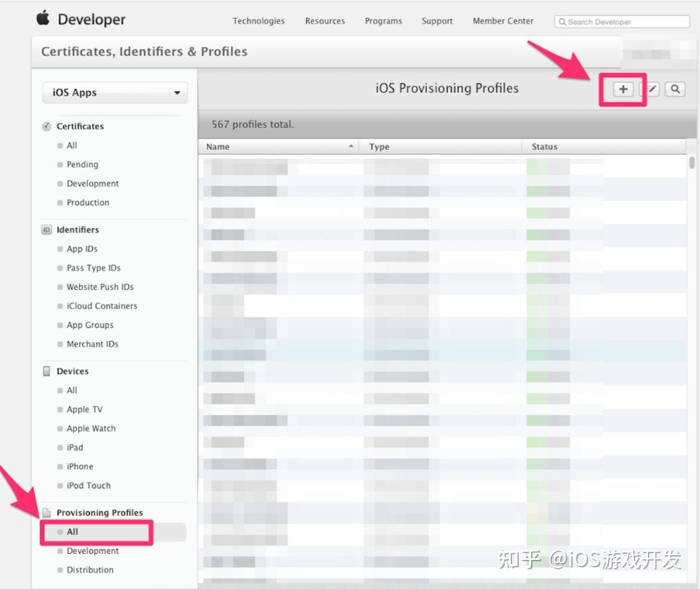Open Programs in top navigation
700x589 pixels.
384,21
